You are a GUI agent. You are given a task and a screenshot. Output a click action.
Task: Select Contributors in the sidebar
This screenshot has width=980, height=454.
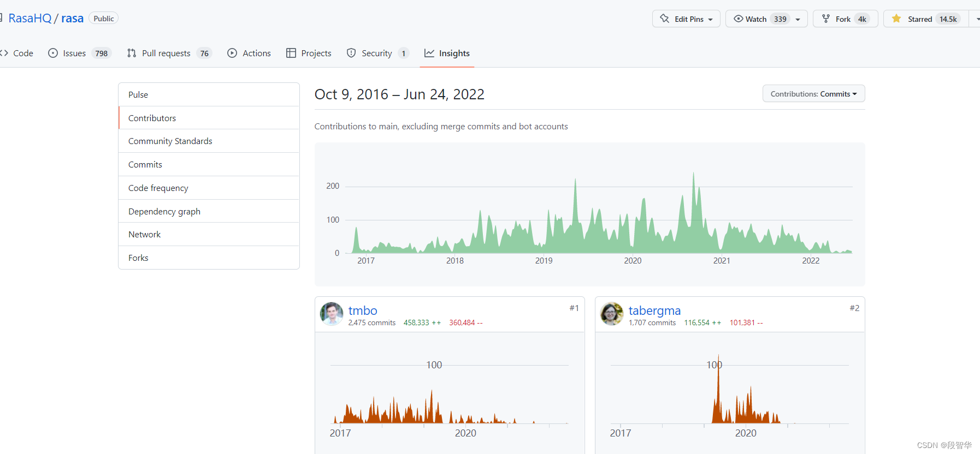point(209,118)
